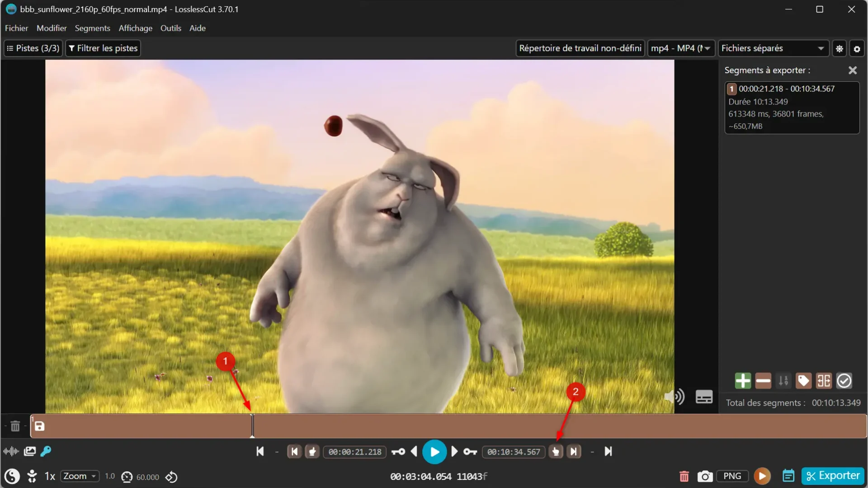
Task: Play the video
Action: (x=434, y=452)
